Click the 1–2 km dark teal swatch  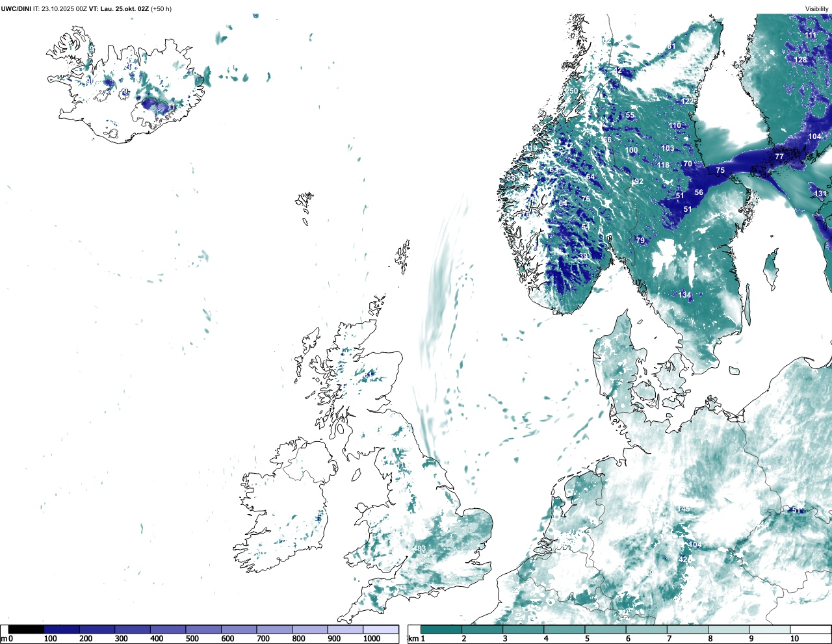coord(441,629)
